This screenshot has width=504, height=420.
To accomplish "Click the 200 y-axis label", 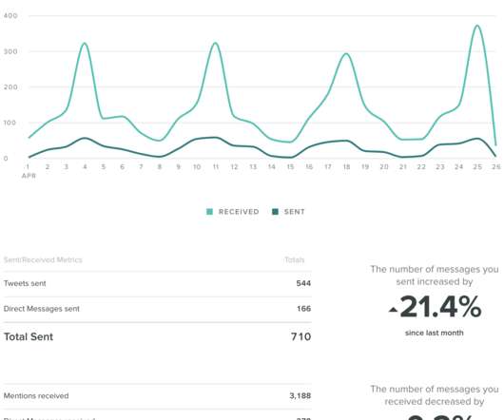I will 10,87.
